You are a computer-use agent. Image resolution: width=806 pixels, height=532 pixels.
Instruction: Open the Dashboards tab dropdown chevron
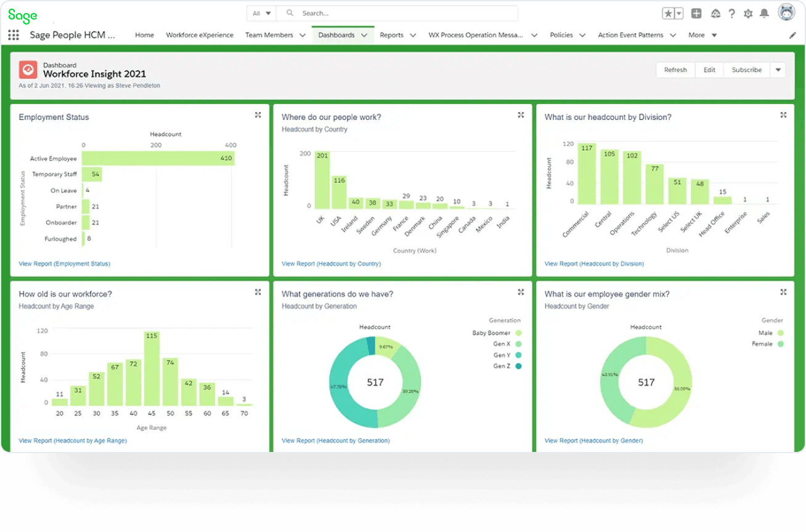364,35
